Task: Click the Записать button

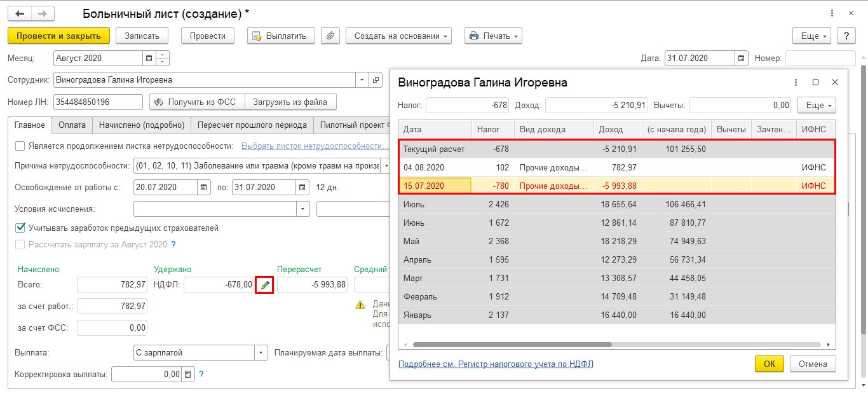Action: 142,36
